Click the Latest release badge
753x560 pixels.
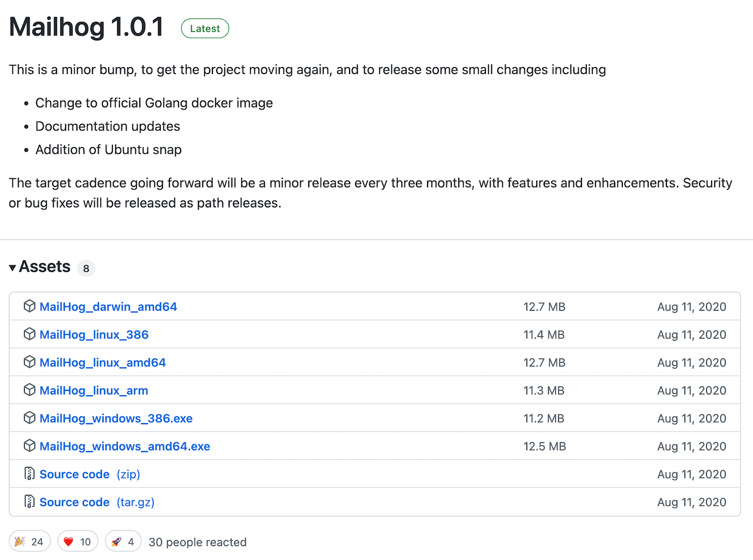click(x=205, y=28)
